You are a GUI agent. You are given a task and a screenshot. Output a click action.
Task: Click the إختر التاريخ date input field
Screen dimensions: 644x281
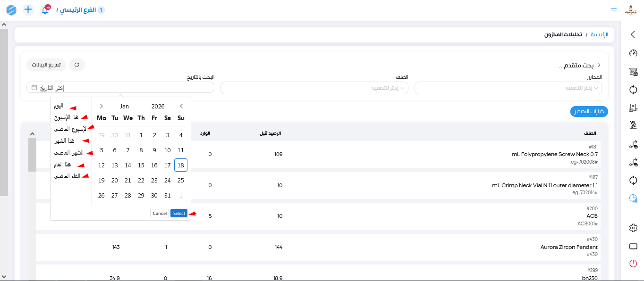(120, 88)
